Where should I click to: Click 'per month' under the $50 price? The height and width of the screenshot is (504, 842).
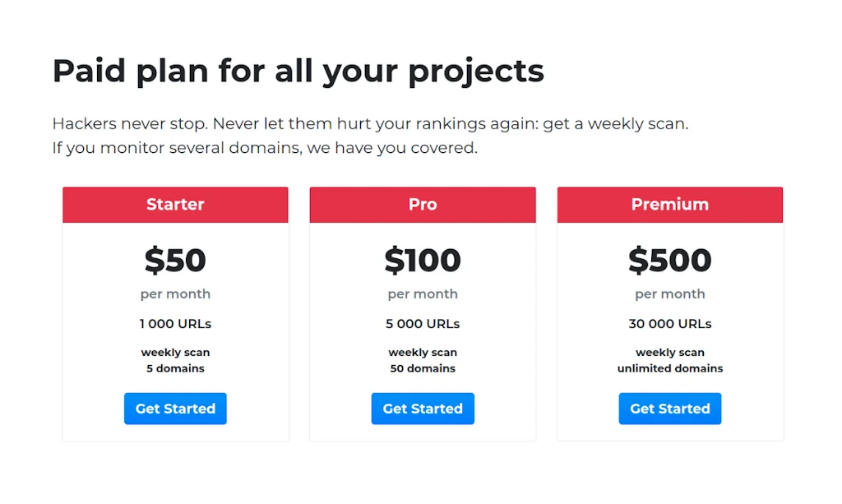(x=175, y=294)
